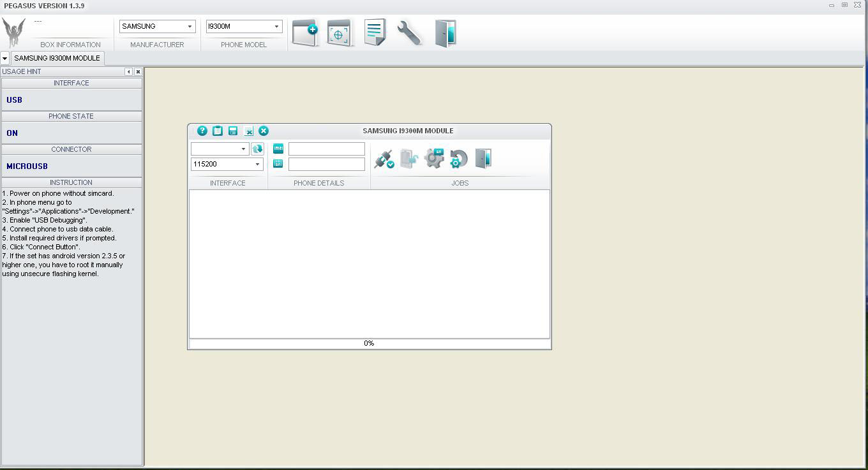Click the USB interface hint value
Viewport: 868px width, 470px height.
[14, 100]
